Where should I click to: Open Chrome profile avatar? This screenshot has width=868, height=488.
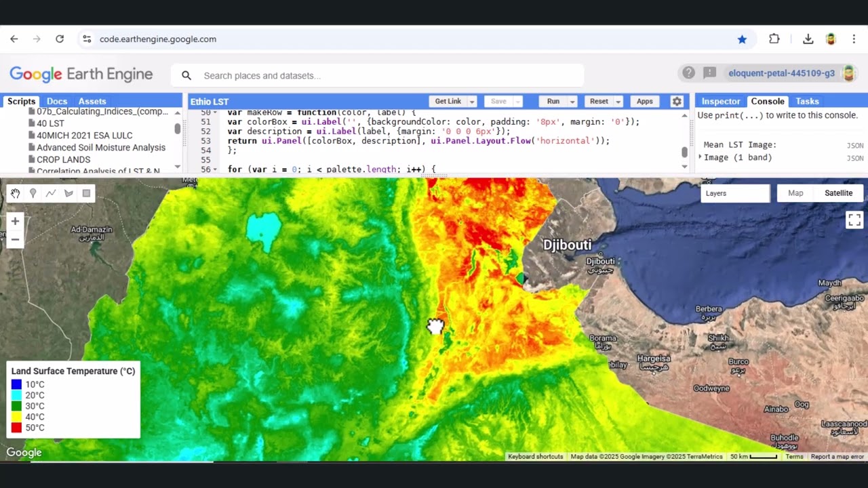(x=831, y=39)
